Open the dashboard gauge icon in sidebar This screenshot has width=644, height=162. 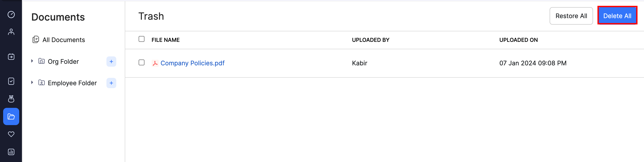[11, 15]
